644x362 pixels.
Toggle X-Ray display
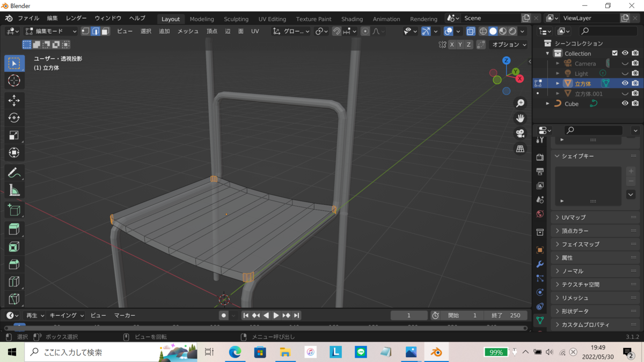(470, 31)
